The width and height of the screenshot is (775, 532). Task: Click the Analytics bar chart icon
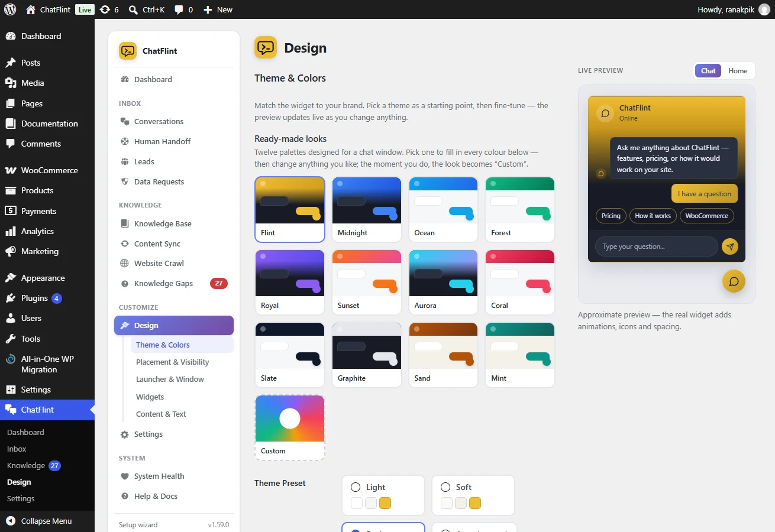coord(11,231)
